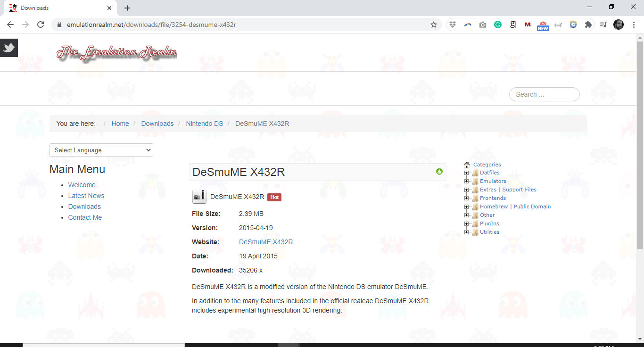The height and width of the screenshot is (347, 644).
Task: Click the Datfiles folder icon
Action: tap(475, 173)
